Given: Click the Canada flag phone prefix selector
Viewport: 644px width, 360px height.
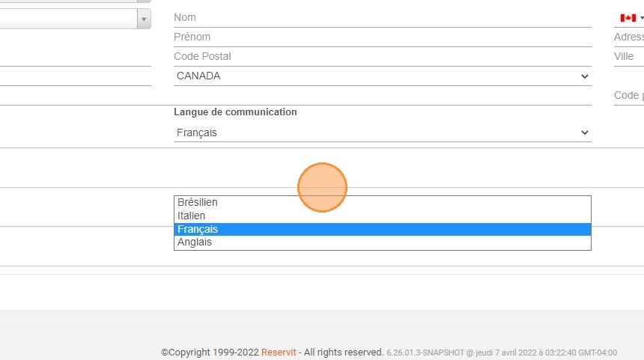Looking at the screenshot, I should [631, 18].
